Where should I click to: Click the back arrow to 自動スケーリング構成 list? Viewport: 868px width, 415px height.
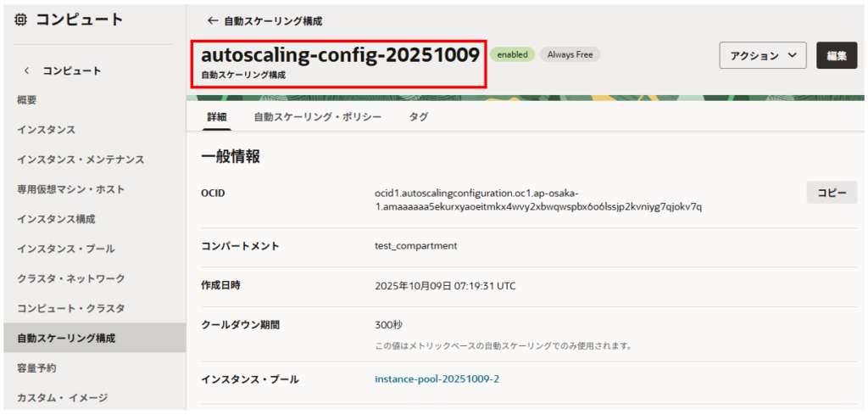coord(212,20)
